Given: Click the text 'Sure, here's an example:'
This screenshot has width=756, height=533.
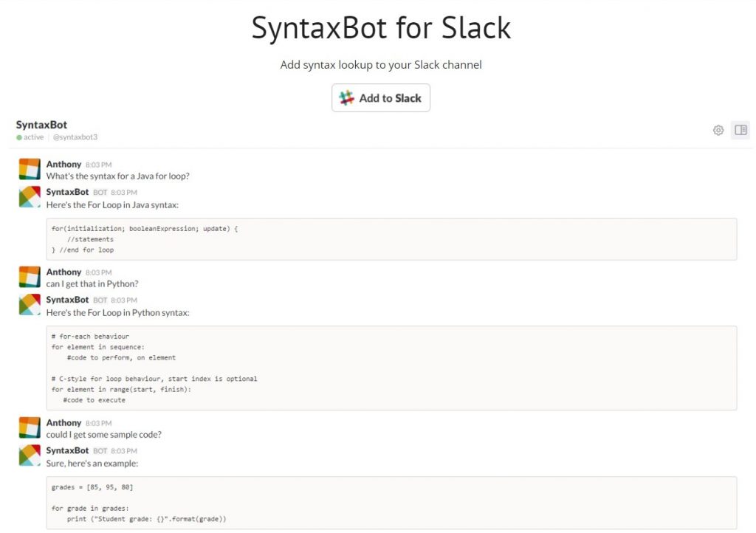Looking at the screenshot, I should point(92,464).
